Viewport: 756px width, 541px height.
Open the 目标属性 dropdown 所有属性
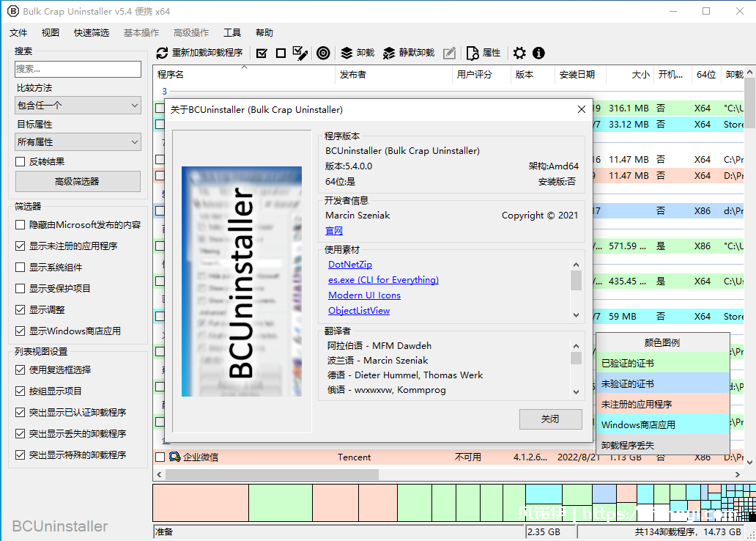tap(78, 142)
